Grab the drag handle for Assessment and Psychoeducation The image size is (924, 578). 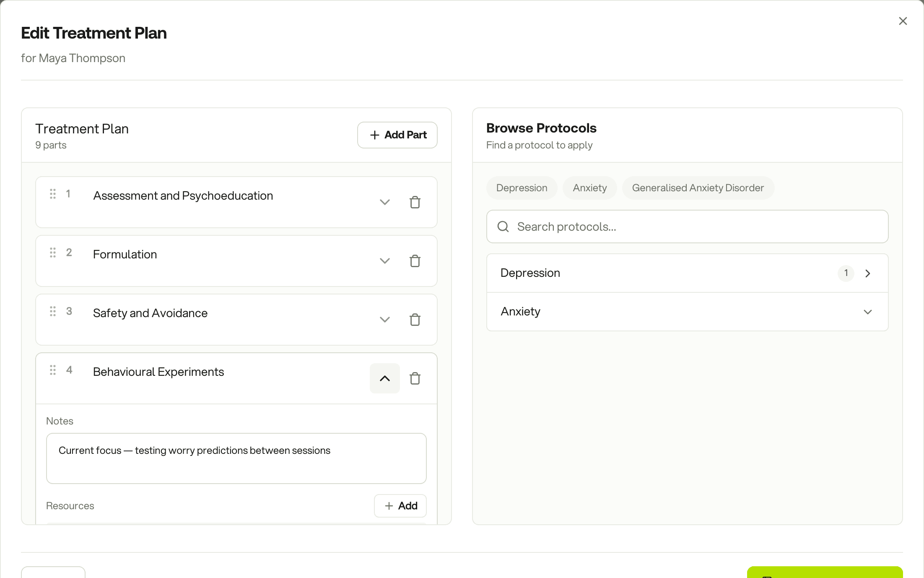tap(53, 194)
